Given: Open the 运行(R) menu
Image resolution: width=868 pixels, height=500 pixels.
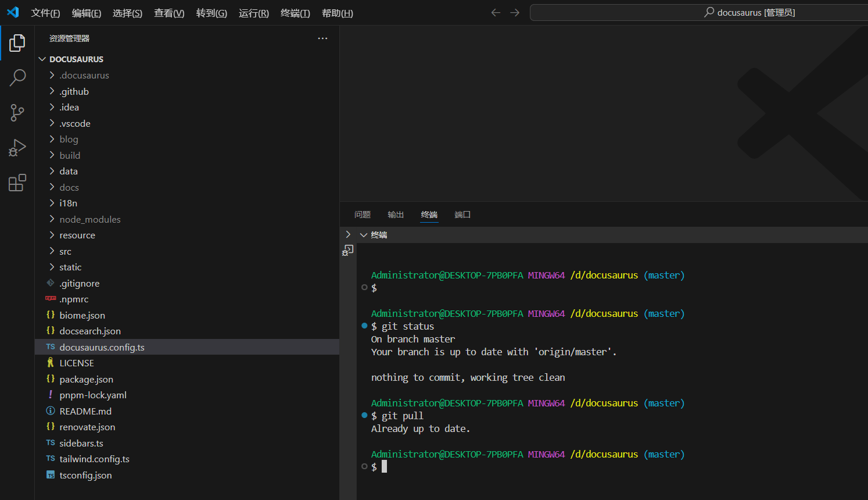Looking at the screenshot, I should pos(254,13).
